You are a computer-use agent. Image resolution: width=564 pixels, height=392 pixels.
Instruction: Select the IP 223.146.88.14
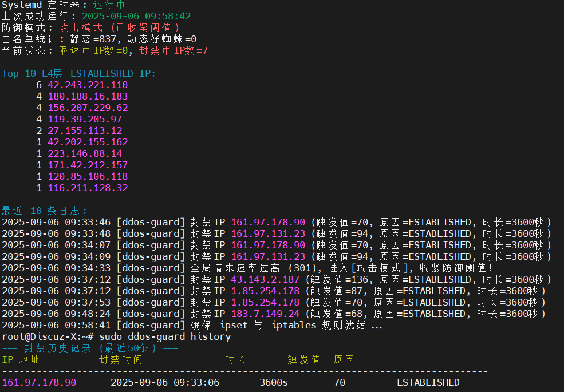click(x=85, y=153)
